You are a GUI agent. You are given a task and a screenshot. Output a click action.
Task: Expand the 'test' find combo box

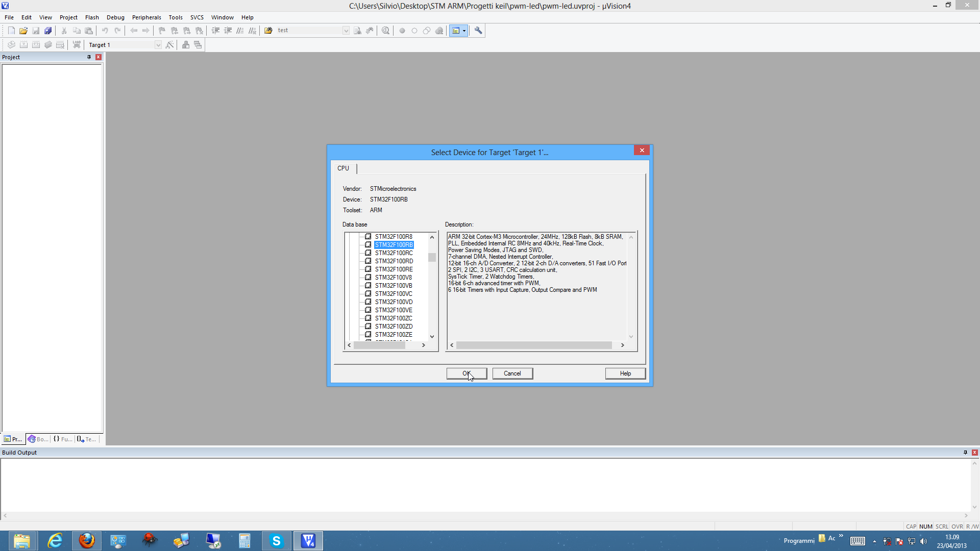346,31
